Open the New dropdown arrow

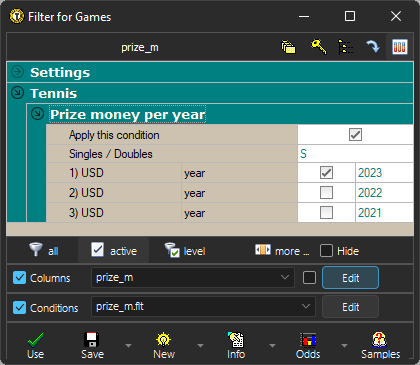pos(200,346)
